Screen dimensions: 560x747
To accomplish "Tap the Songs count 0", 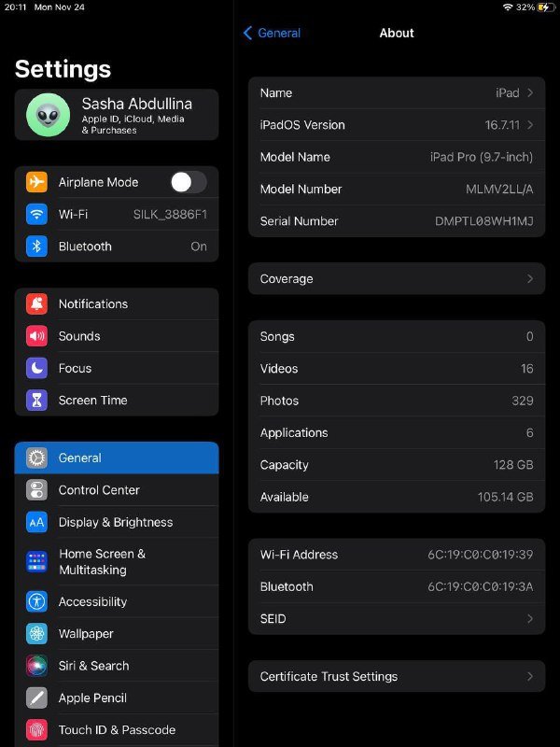I will [529, 336].
